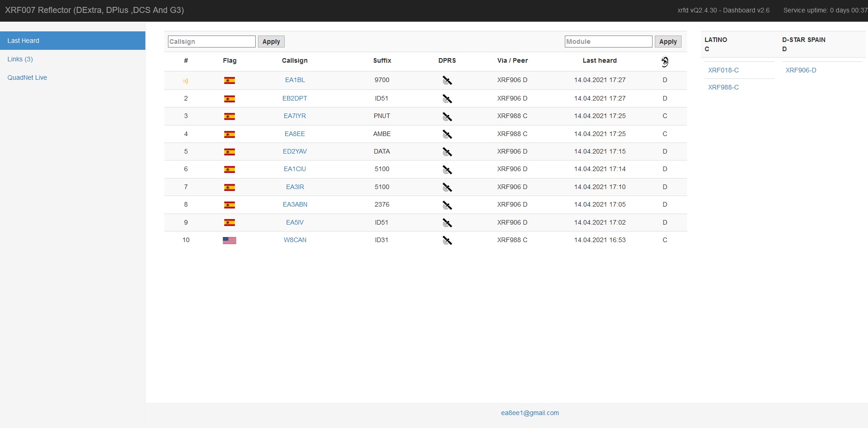Screen dimensions: 868x428
Task: Click the DPRS satellite icon in W8CAN row
Action: click(x=447, y=240)
